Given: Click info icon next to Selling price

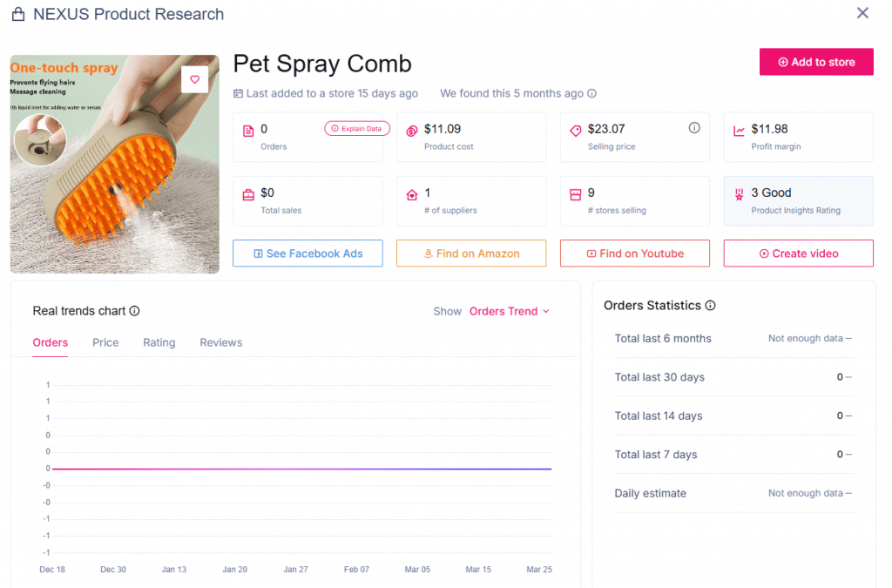Looking at the screenshot, I should coord(694,128).
